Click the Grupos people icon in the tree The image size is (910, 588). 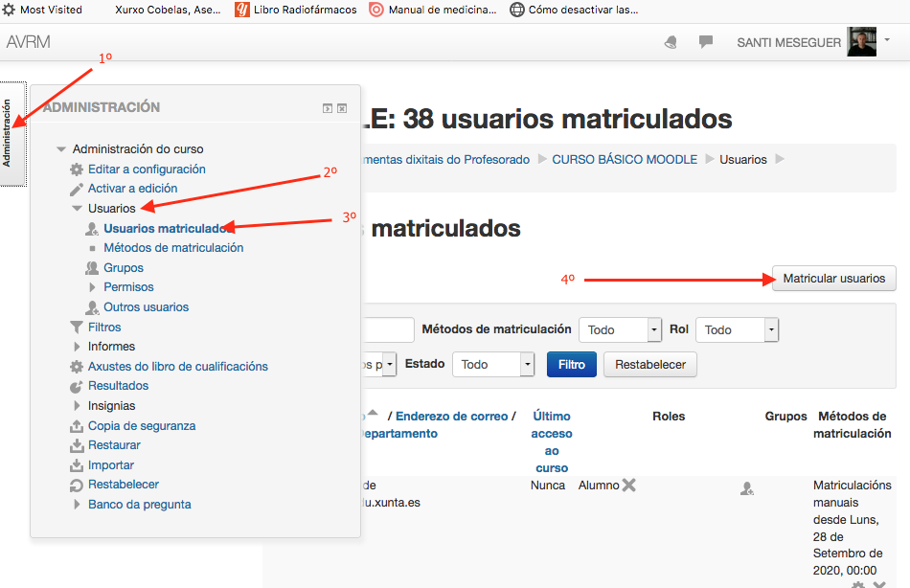click(92, 268)
